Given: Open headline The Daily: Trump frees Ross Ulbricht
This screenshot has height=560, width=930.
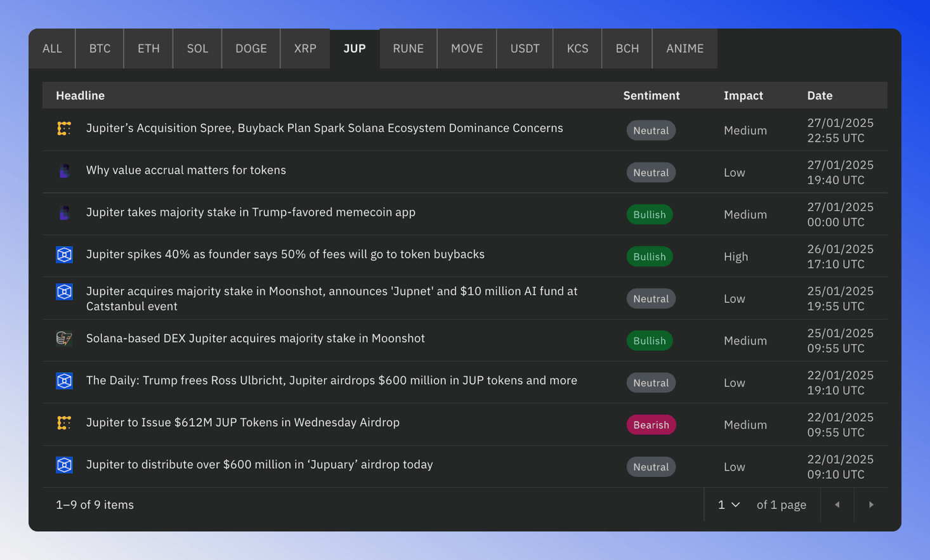Looking at the screenshot, I should coord(332,381).
